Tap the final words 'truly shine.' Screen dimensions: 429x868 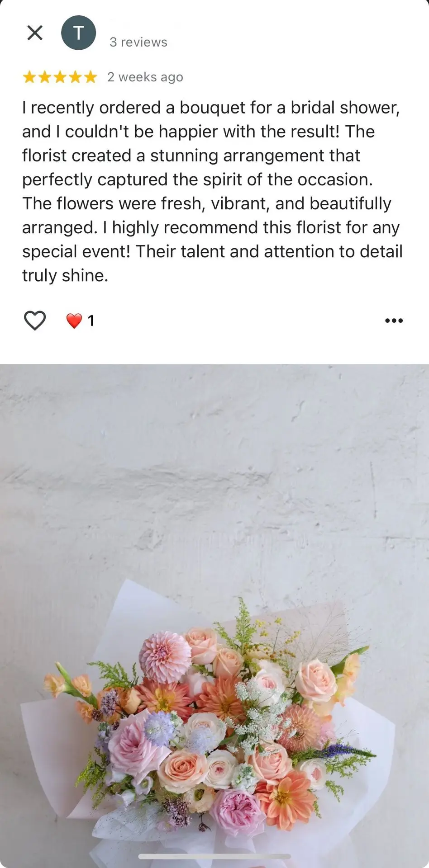(x=65, y=275)
